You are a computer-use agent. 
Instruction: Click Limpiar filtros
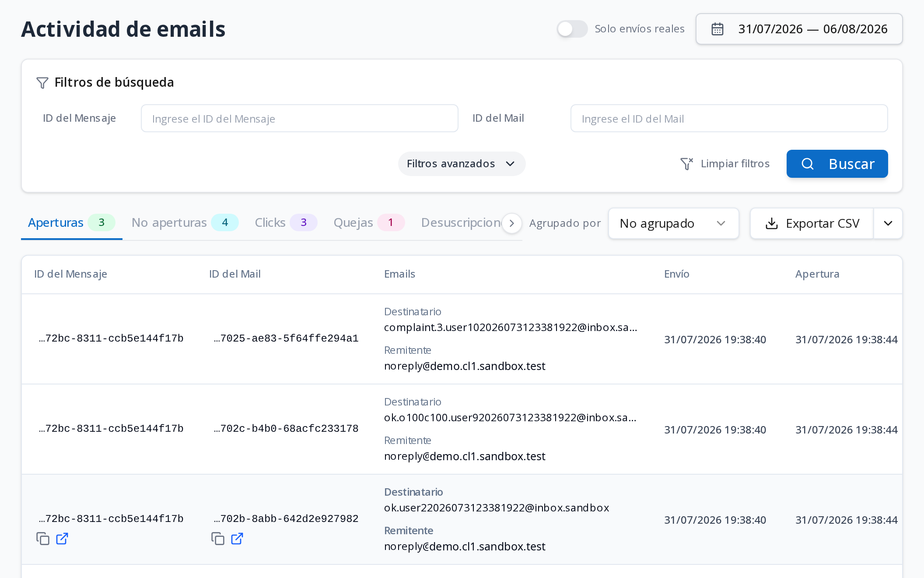725,164
